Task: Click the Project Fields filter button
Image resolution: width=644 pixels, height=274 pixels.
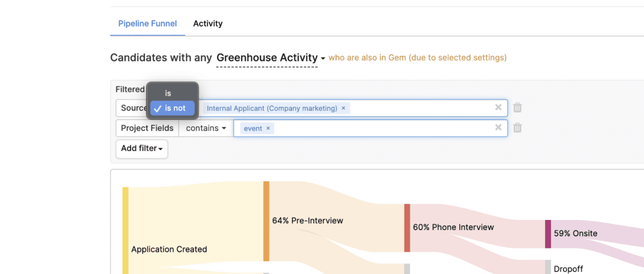Action: (147, 128)
